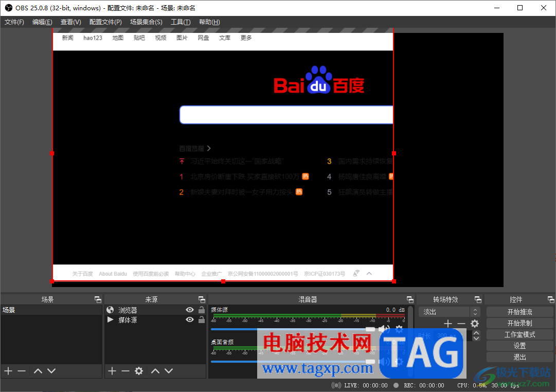The width and height of the screenshot is (556, 392).
Task: Open the 场景集合(S) menu
Action: click(146, 22)
